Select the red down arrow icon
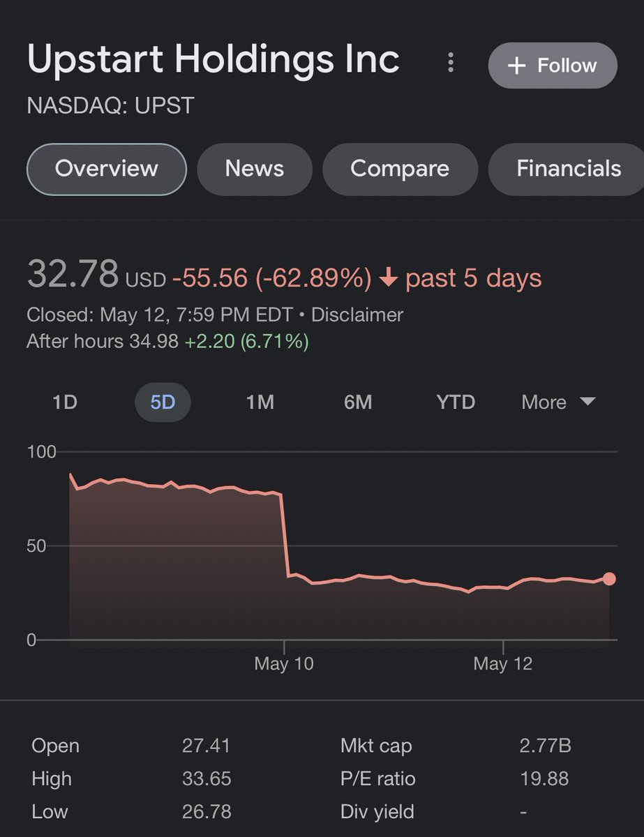644x837 pixels. click(x=389, y=278)
